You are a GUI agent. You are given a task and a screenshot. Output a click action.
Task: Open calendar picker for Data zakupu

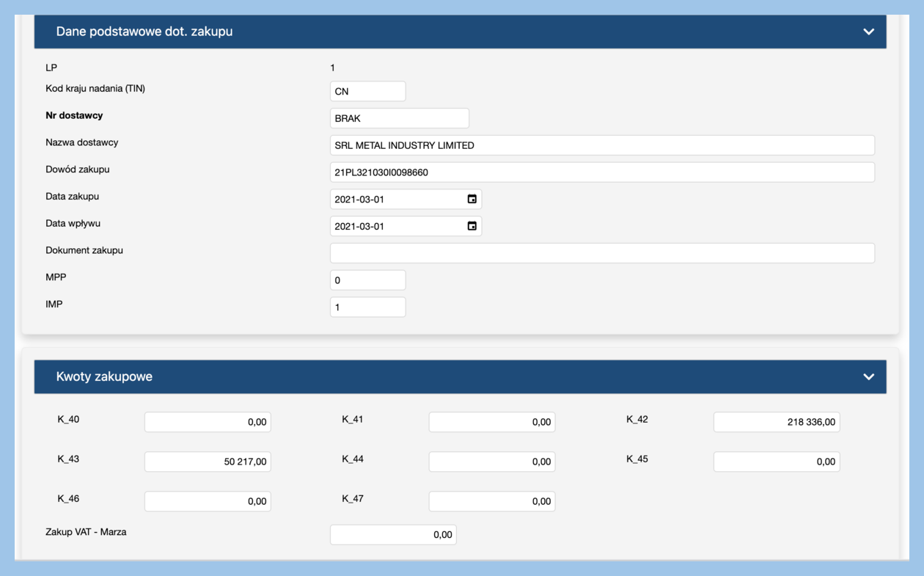[472, 199]
